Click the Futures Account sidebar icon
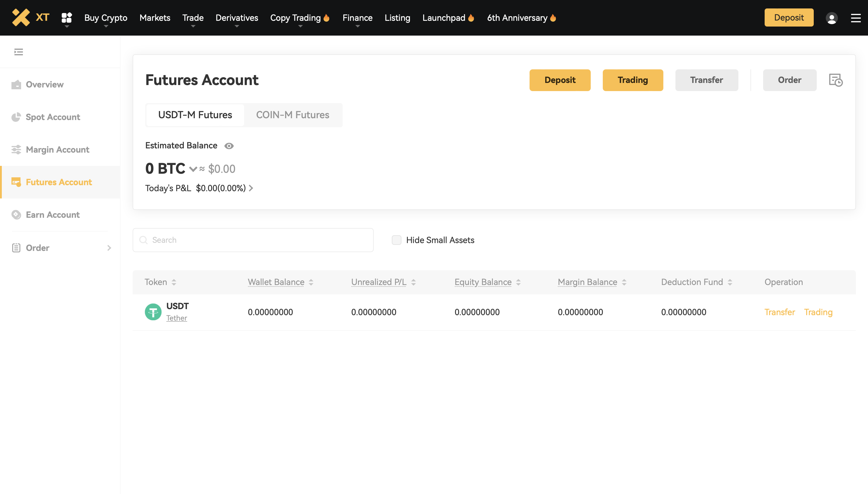This screenshot has height=494, width=868. [x=16, y=182]
